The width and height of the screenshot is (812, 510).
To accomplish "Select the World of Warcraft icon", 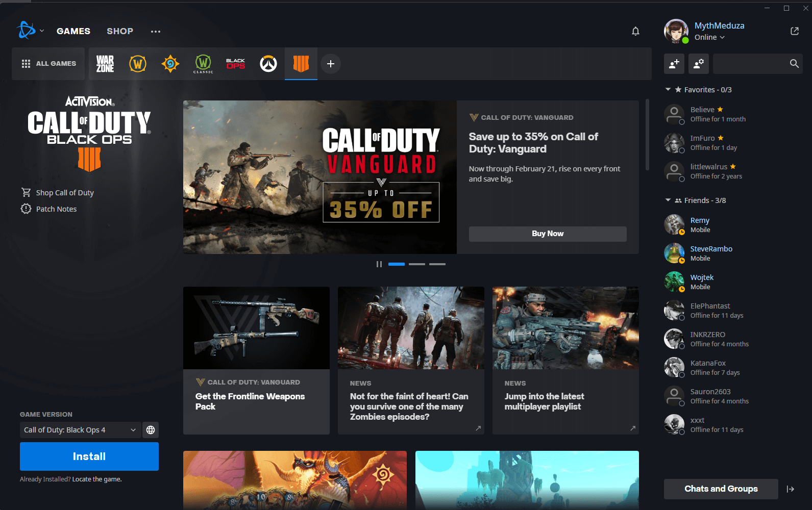I will coord(138,64).
